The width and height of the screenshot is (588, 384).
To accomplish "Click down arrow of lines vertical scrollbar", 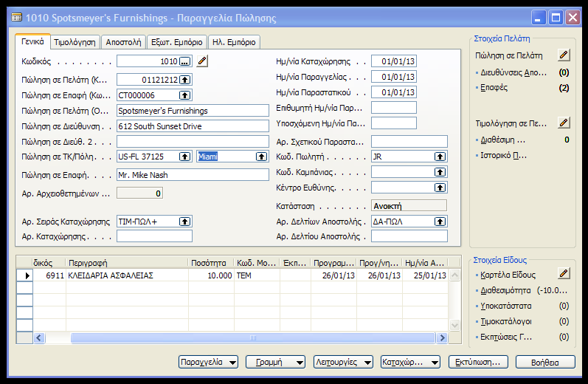I will (454, 326).
